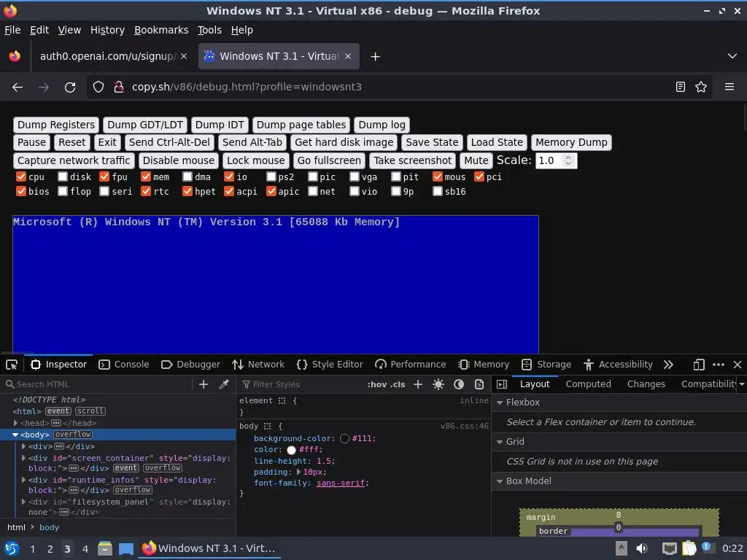Screen dimensions: 747x560
Task: Open the Bookmarks menu
Action: coord(161,30)
